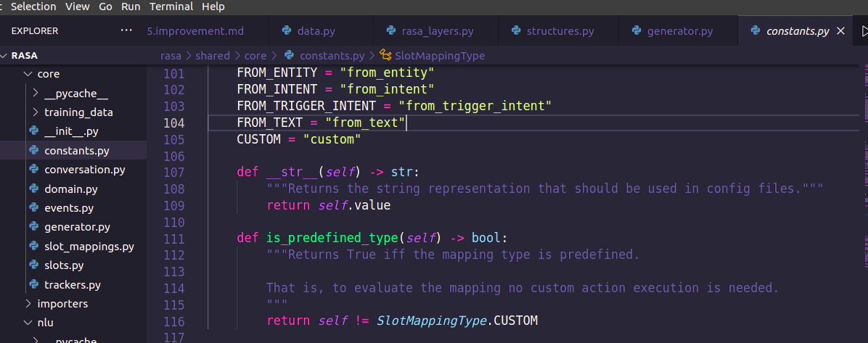The height and width of the screenshot is (343, 868).
Task: Open the Help menu
Action: click(x=213, y=7)
